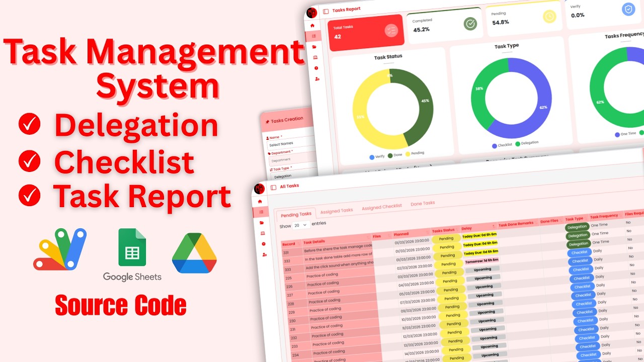
Task: Toggle sidebar icon beside All Tasks title
Action: [x=274, y=188]
